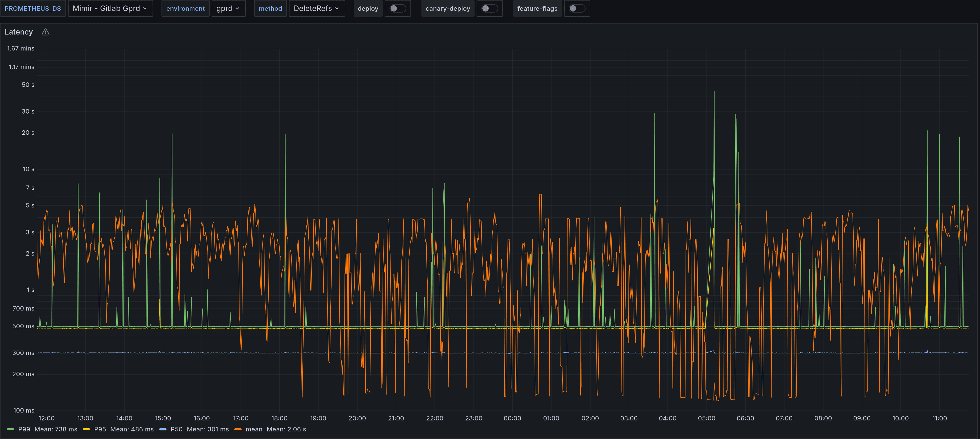This screenshot has width=980, height=439.
Task: Toggle the P99 series in legend
Action: 24,429
